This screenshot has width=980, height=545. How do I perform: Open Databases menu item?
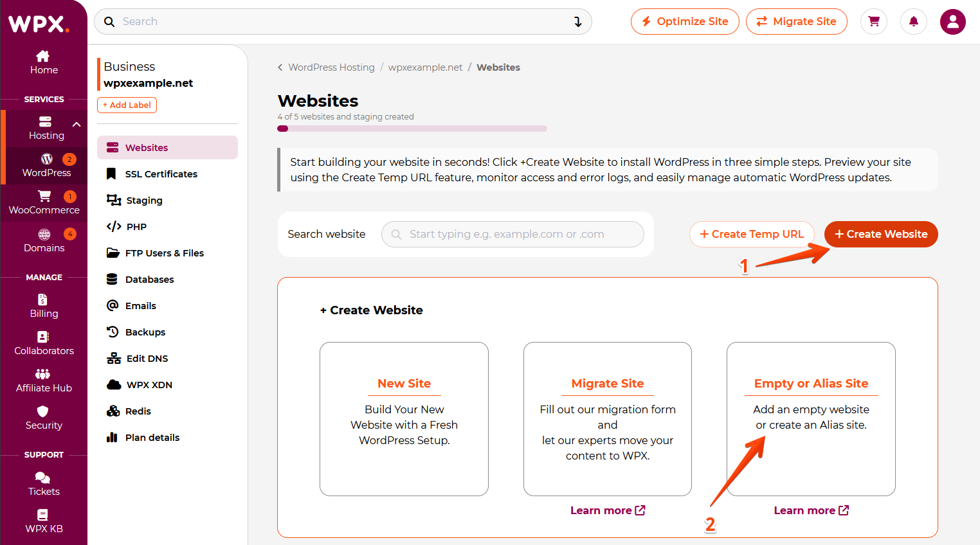point(167,279)
